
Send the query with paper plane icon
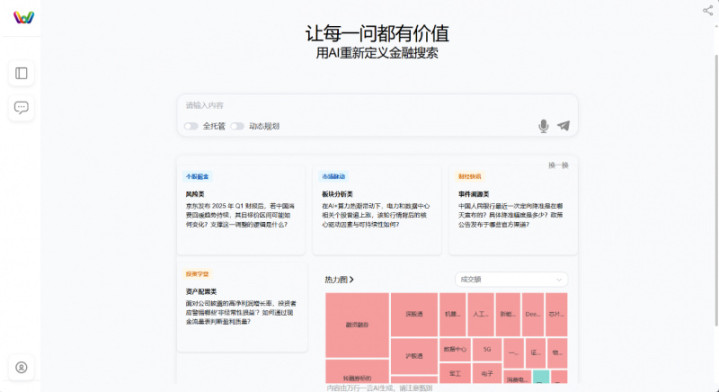(x=564, y=126)
